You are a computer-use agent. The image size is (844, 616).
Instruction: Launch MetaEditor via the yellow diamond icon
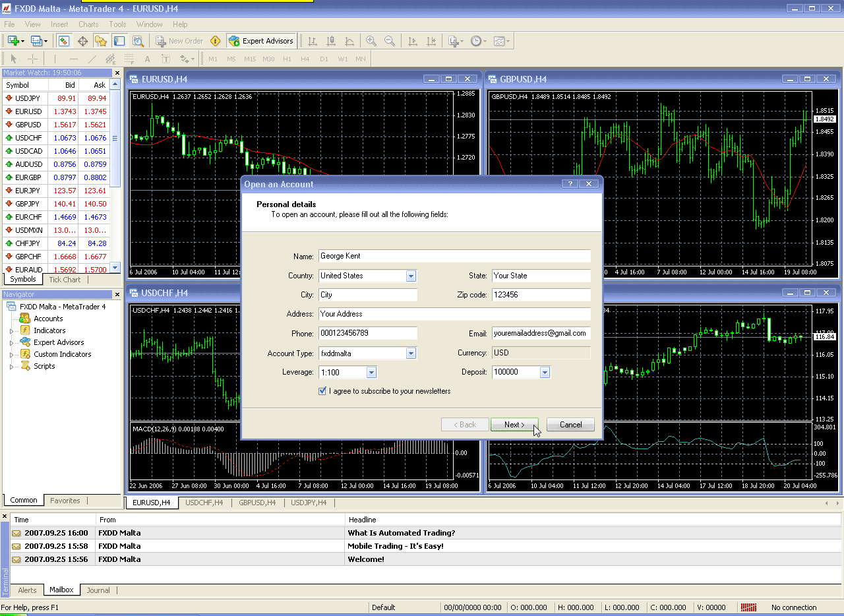pos(215,41)
